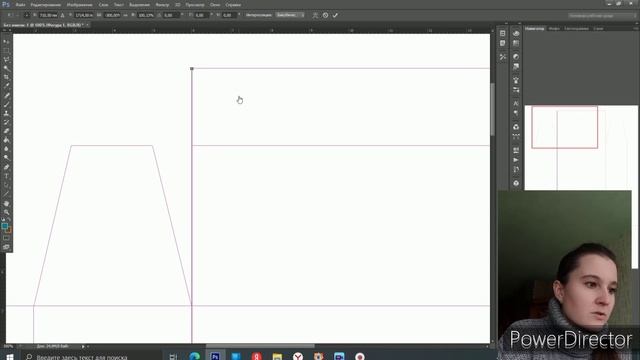
Task: Expand the status bar info arrow
Action: pyautogui.click(x=83, y=347)
